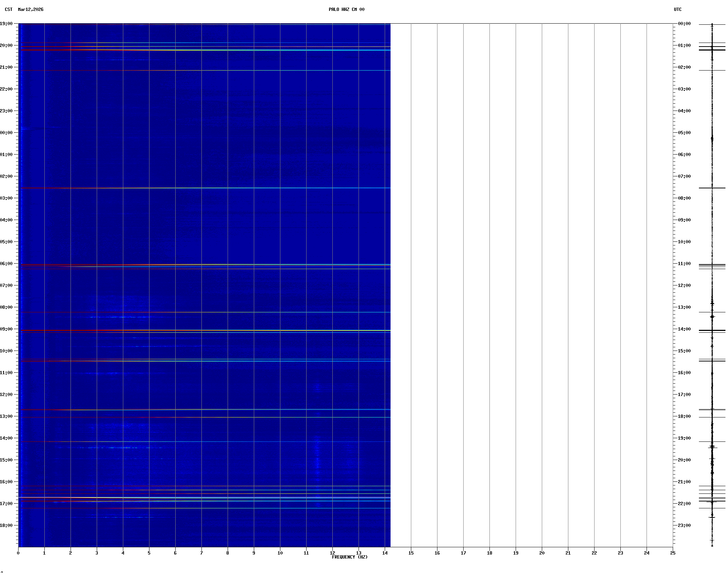Click the 20 Hz frequency axis label
Viewport: 728px width, 576px height.
pos(542,553)
